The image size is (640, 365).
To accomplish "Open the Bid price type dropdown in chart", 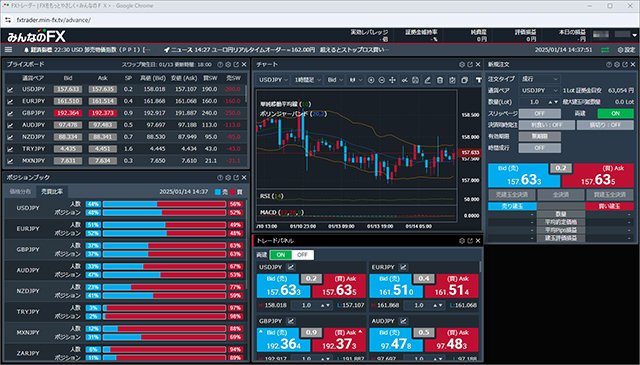I will coord(335,80).
